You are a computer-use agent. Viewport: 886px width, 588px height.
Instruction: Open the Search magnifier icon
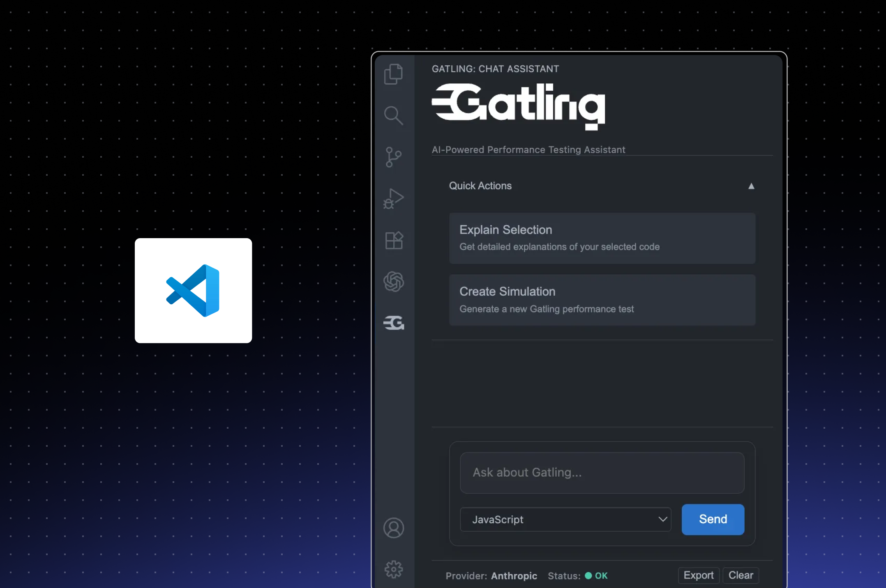click(x=393, y=115)
